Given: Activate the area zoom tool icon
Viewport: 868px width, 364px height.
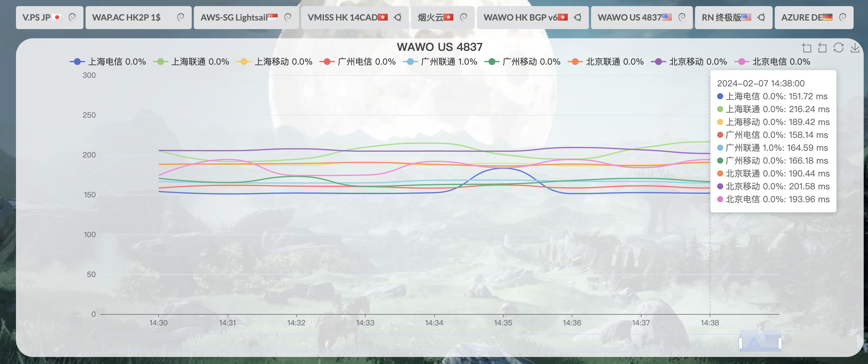Looking at the screenshot, I should 806,48.
